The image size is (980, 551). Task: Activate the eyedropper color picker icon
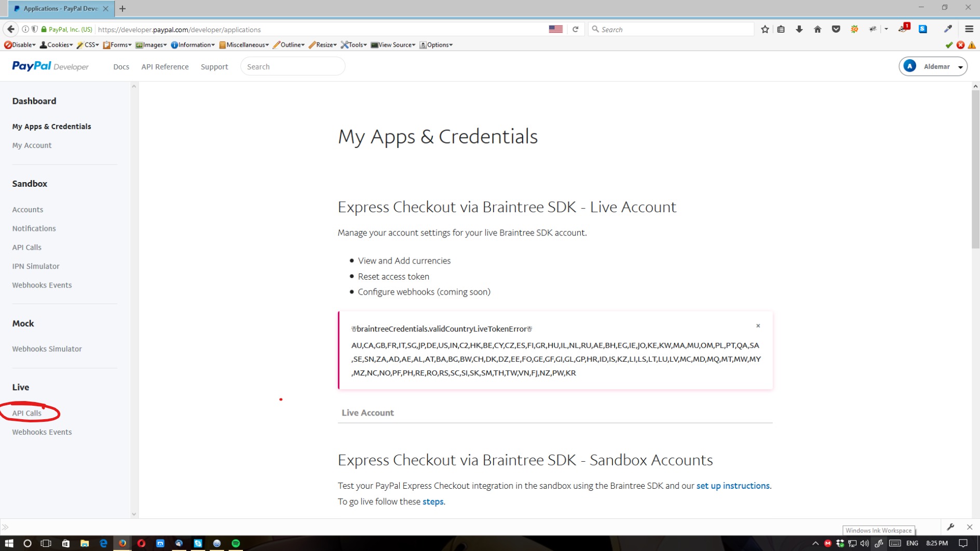(948, 30)
